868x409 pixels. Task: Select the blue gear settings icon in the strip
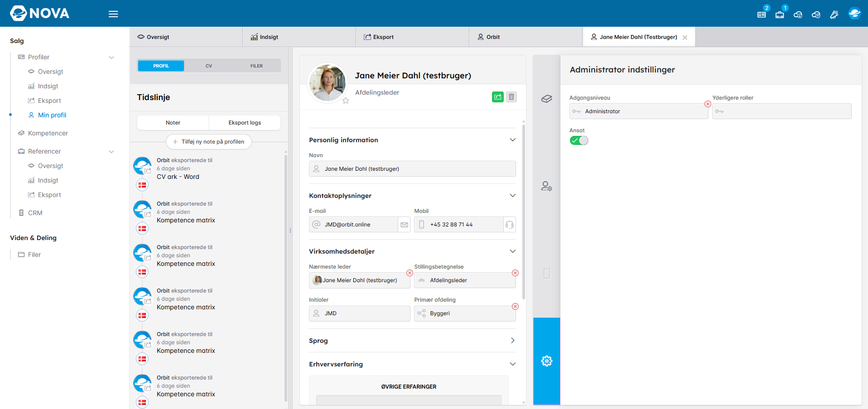click(547, 361)
